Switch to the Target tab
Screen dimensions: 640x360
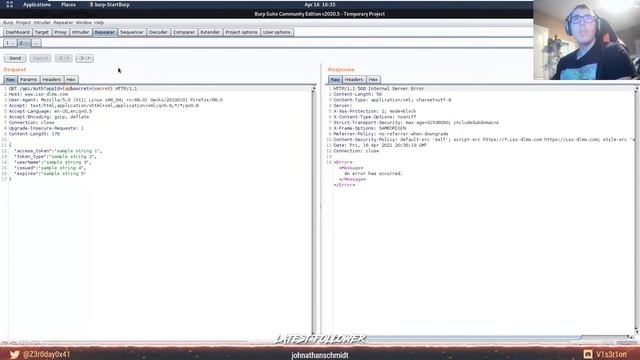(x=42, y=32)
